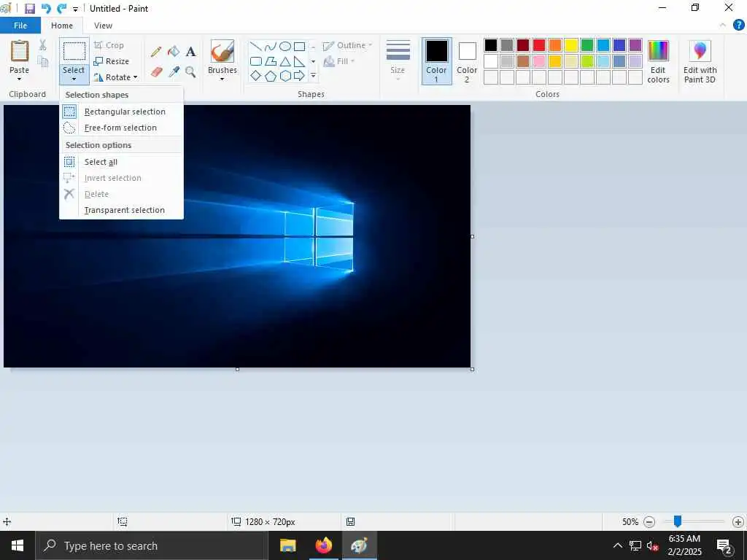Pick the purple color swatch
The image size is (747, 560).
[x=635, y=45]
